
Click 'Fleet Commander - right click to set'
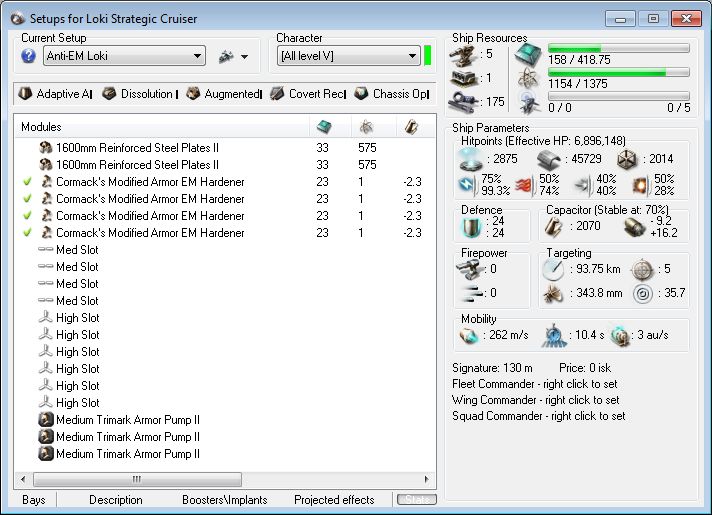[534, 384]
